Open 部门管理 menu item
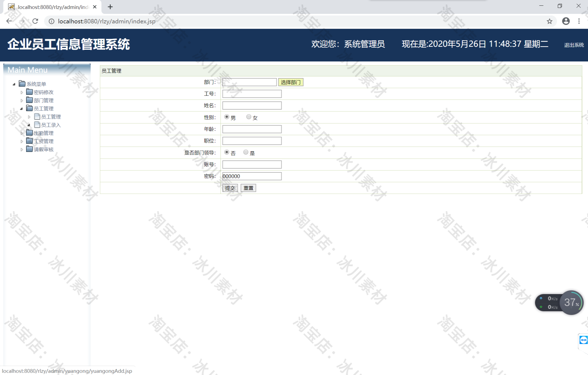The height and width of the screenshot is (375, 588). pyautogui.click(x=44, y=100)
